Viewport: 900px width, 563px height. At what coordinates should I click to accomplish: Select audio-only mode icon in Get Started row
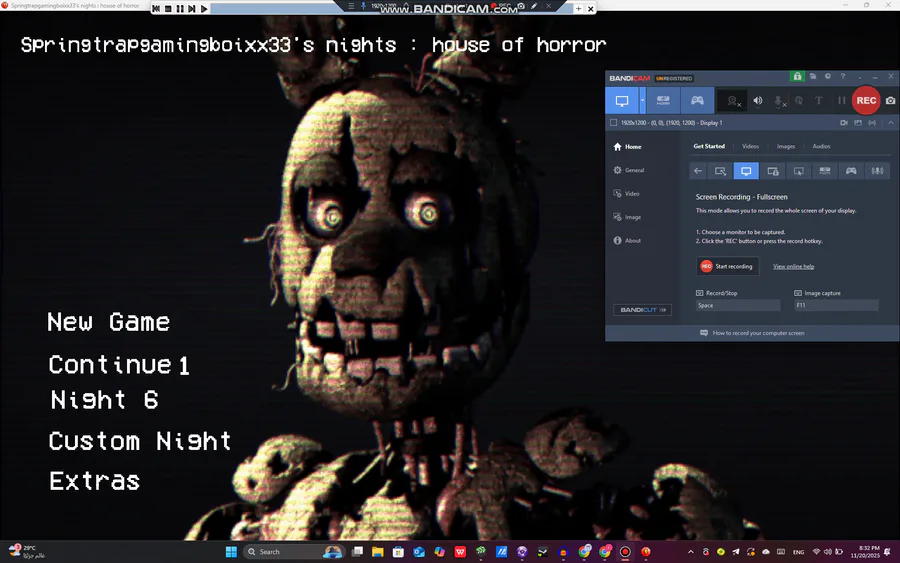coord(877,171)
